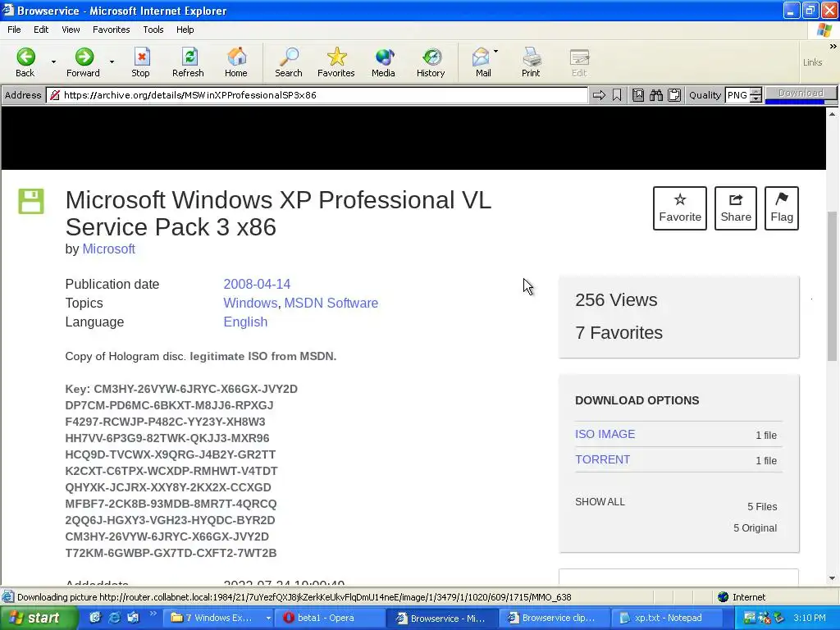The image size is (840, 630).
Task: Open the File menu
Action: [15, 30]
